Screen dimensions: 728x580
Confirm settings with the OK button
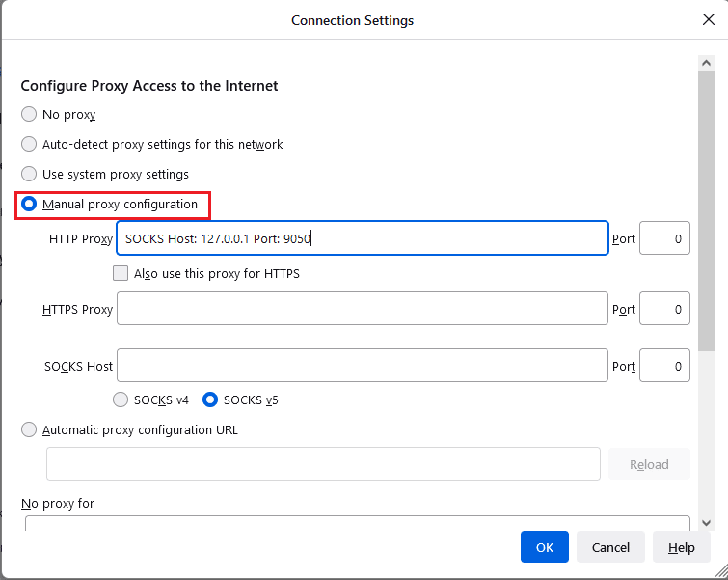[545, 547]
